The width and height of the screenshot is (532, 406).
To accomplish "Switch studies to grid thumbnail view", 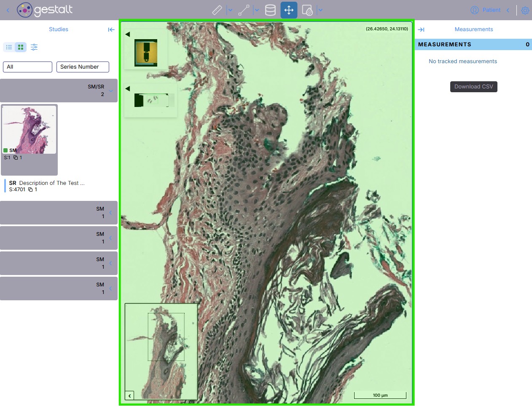I will coord(21,47).
